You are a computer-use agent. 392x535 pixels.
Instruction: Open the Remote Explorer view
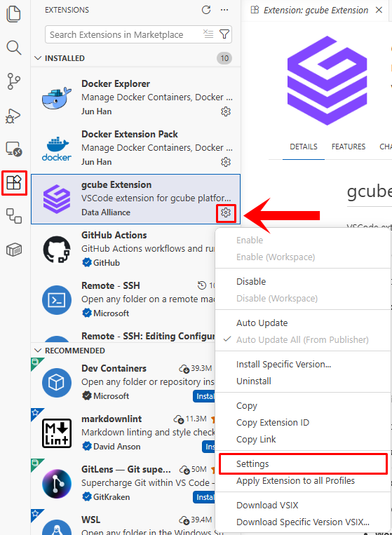coord(14,149)
